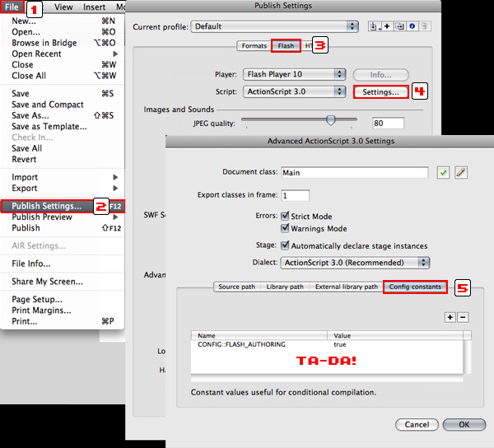Click the Duplicate Profile icon
494x448 pixels.
pyautogui.click(x=399, y=26)
